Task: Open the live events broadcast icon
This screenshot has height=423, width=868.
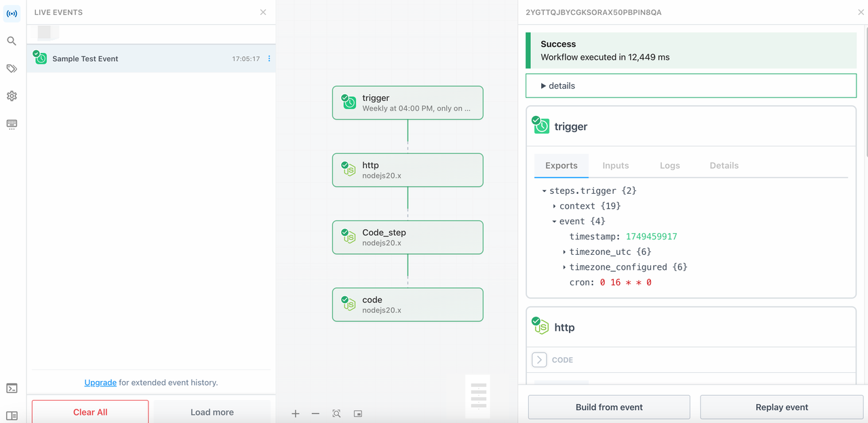Action: [12, 14]
